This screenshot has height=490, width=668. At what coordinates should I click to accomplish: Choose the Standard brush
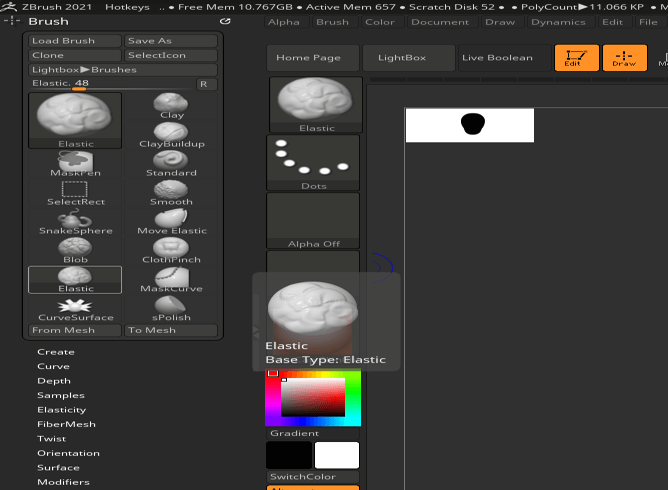(172, 162)
